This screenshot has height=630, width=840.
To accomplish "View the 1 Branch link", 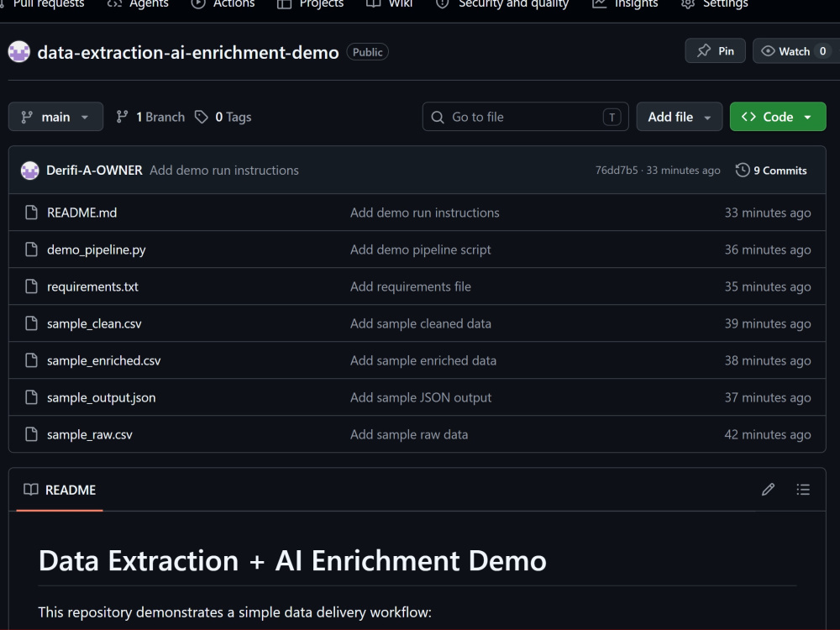I will (150, 117).
